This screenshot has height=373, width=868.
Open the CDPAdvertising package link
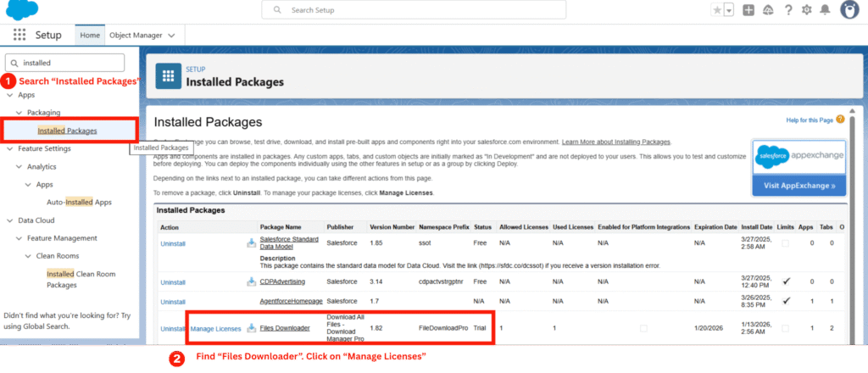282,281
